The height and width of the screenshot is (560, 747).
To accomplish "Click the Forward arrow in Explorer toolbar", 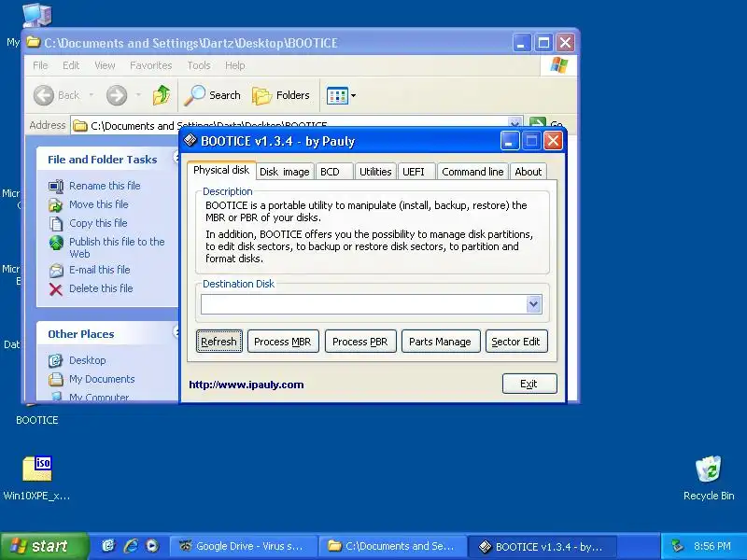I will pyautogui.click(x=117, y=95).
